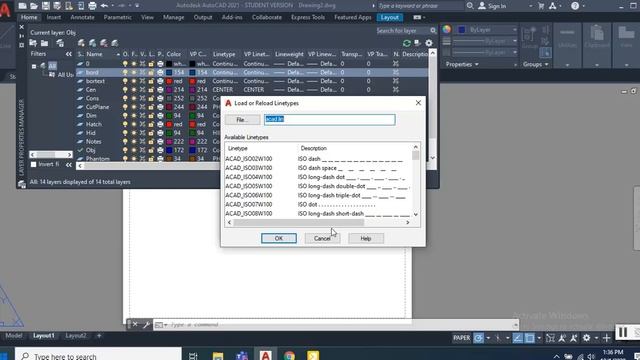Click New Layer VP Frozen icon
The height and width of the screenshot is (360, 640).
[93, 43]
